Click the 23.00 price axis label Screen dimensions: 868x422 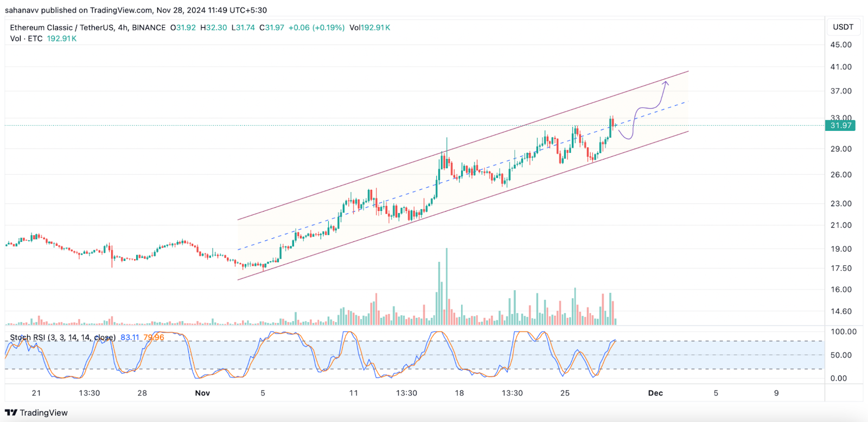(841, 203)
